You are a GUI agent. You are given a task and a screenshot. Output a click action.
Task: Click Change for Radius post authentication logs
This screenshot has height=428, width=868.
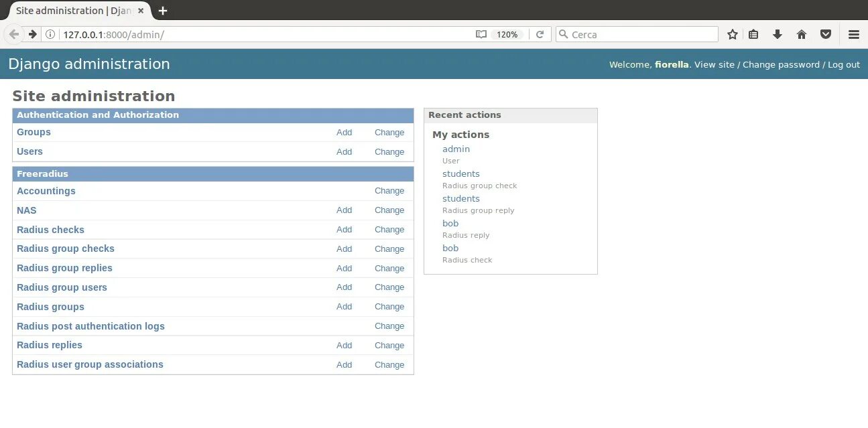[389, 326]
